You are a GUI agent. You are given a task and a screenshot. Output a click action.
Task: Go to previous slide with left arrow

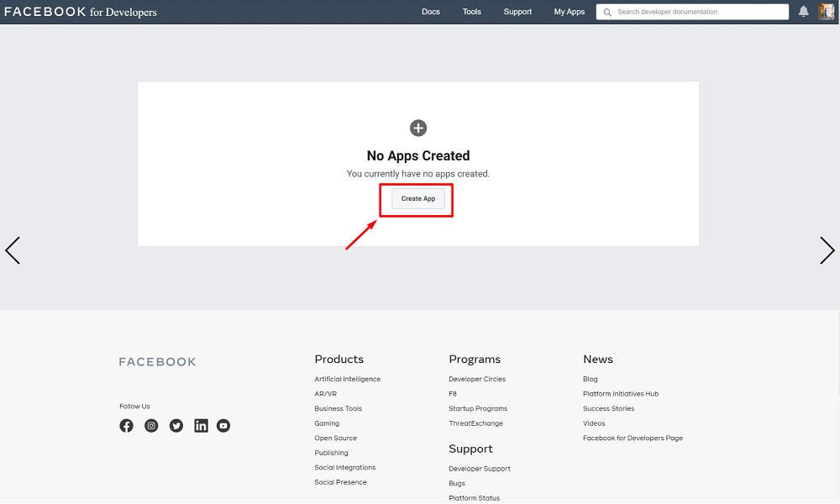coord(13,250)
